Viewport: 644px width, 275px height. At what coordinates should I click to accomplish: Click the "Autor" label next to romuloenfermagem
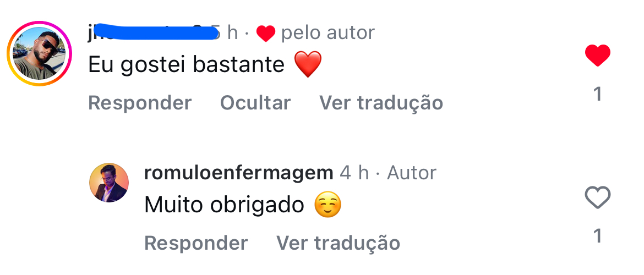[412, 173]
